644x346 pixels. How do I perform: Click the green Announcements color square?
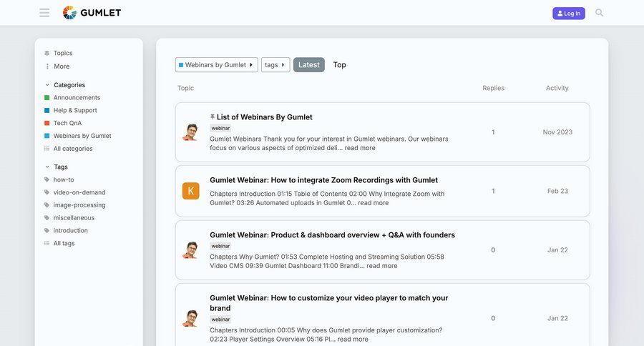tap(47, 97)
